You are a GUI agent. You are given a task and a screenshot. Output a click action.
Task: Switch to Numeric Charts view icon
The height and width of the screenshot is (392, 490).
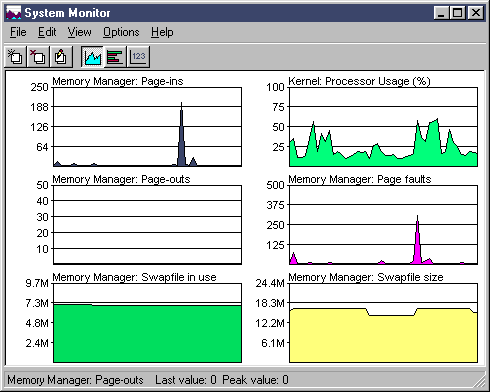138,57
